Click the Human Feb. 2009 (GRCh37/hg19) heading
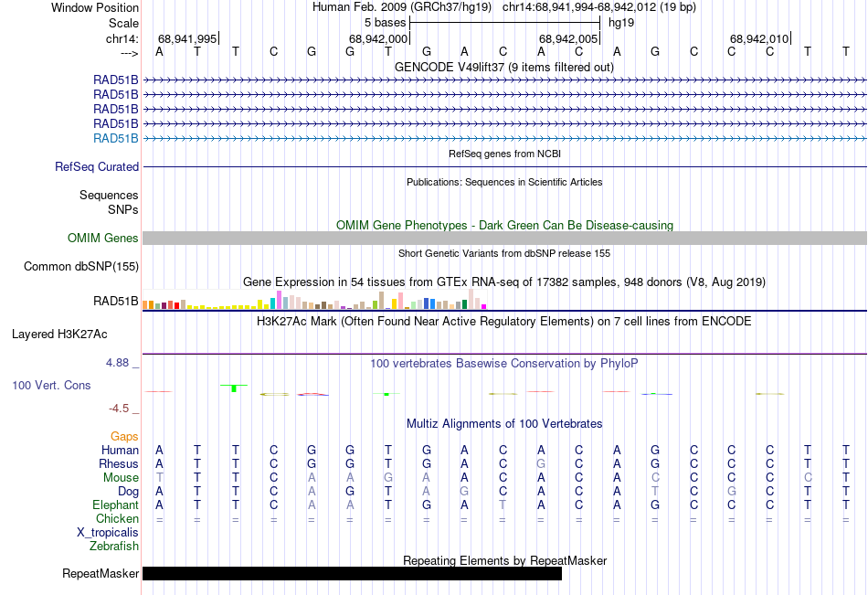The width and height of the screenshot is (868, 595). point(402,7)
